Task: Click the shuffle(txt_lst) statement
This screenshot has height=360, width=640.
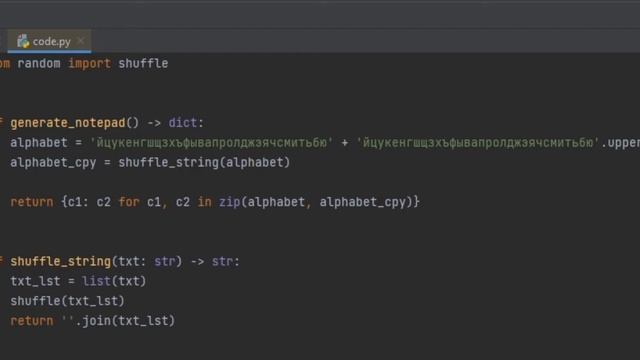Action: click(x=67, y=301)
